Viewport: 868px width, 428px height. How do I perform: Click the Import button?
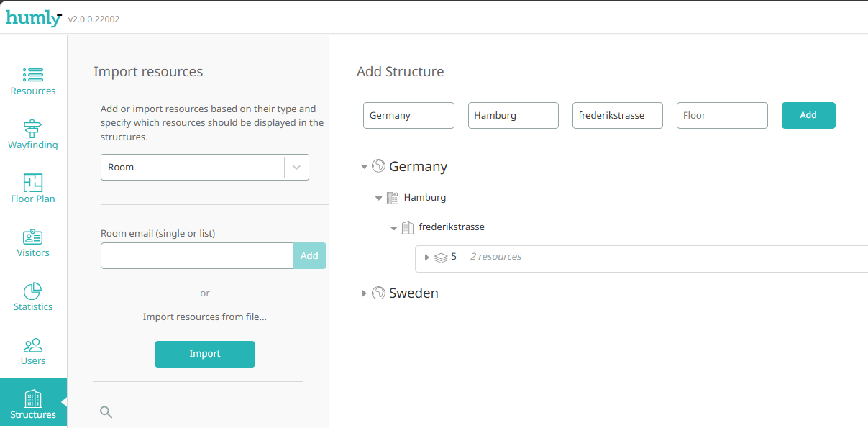[x=204, y=354]
